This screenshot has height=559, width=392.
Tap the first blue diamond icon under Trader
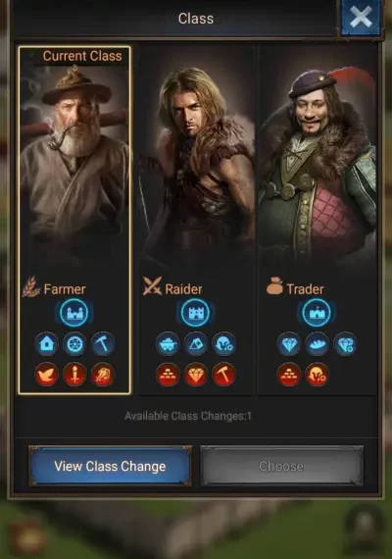point(289,343)
